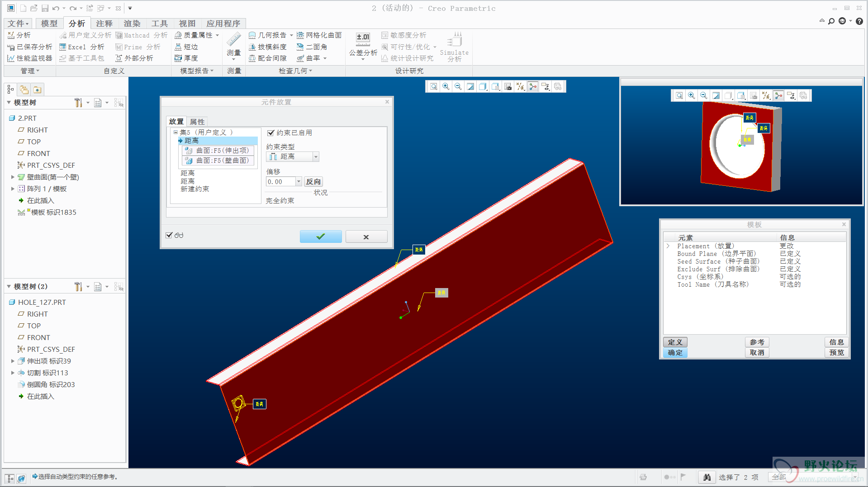Click 确定 in the 模板 dialog

point(675,353)
